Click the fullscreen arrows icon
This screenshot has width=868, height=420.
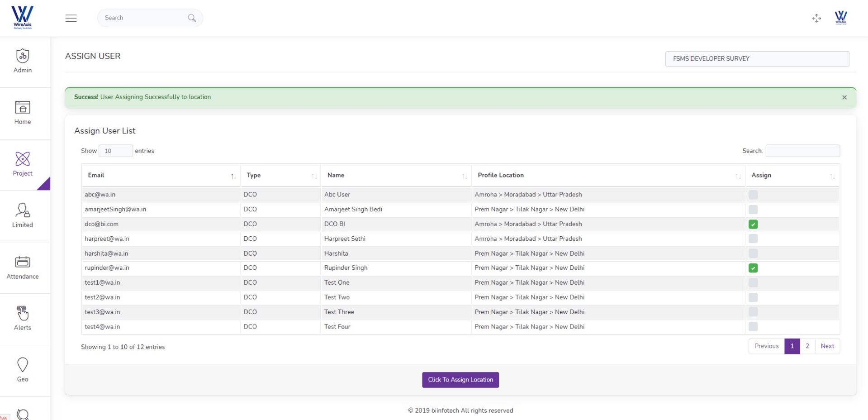816,18
